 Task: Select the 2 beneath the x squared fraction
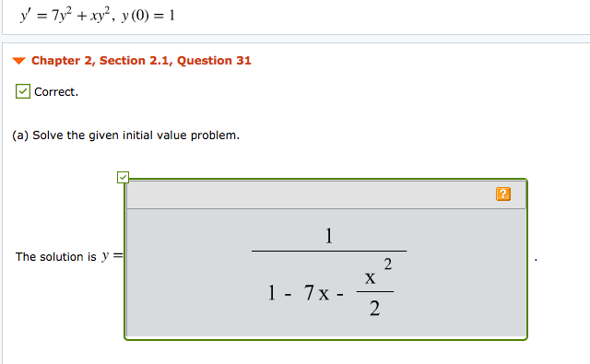click(374, 309)
